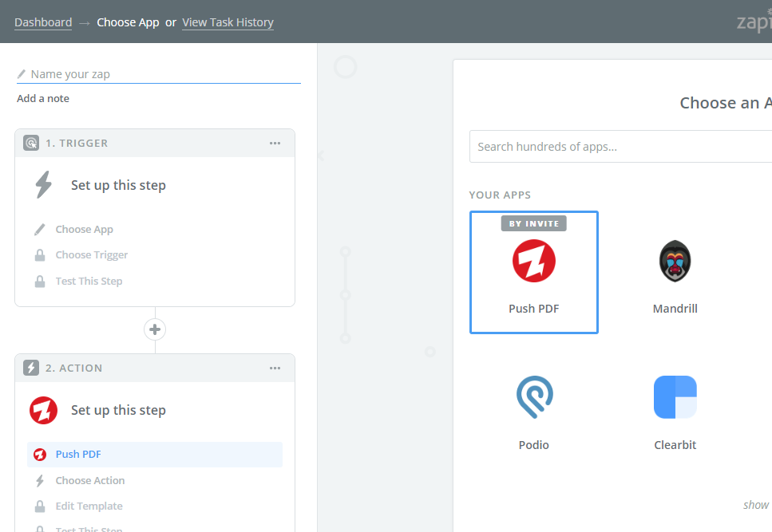772x532 pixels.
Task: Choose the Podio app icon
Action: click(x=535, y=397)
